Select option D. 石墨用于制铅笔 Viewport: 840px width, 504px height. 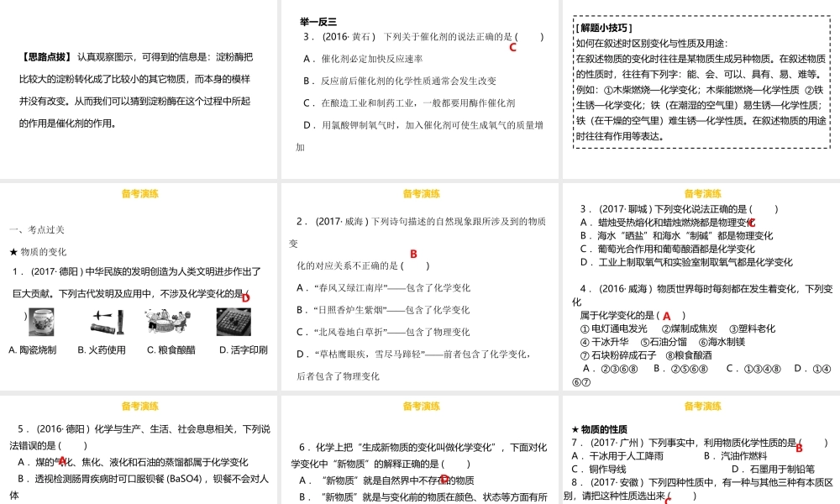[773, 470]
